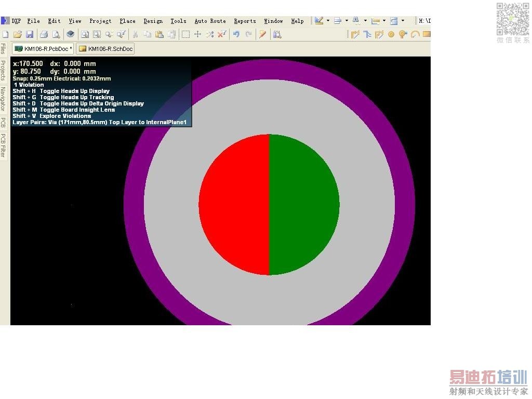
Task: Click the Browse Component Libraries icon
Action: click(277, 34)
